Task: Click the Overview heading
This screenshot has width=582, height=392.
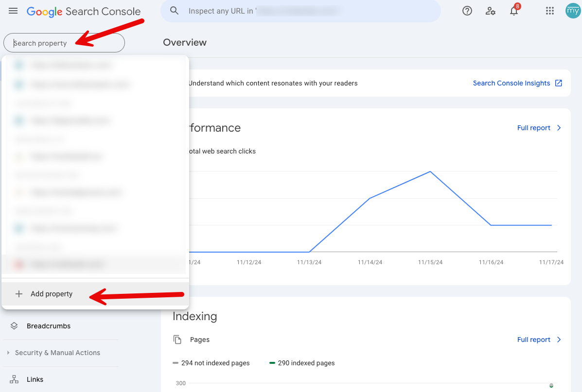Action: (184, 42)
